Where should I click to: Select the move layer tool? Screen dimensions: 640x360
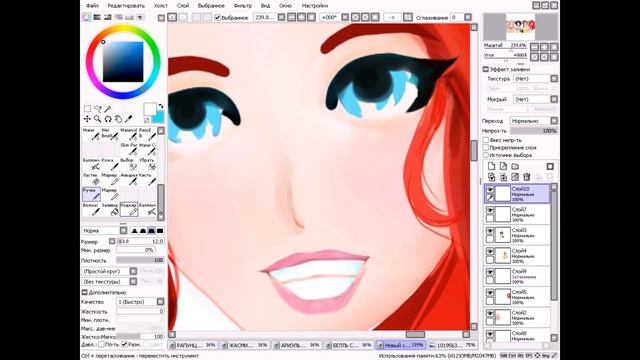[x=87, y=119]
